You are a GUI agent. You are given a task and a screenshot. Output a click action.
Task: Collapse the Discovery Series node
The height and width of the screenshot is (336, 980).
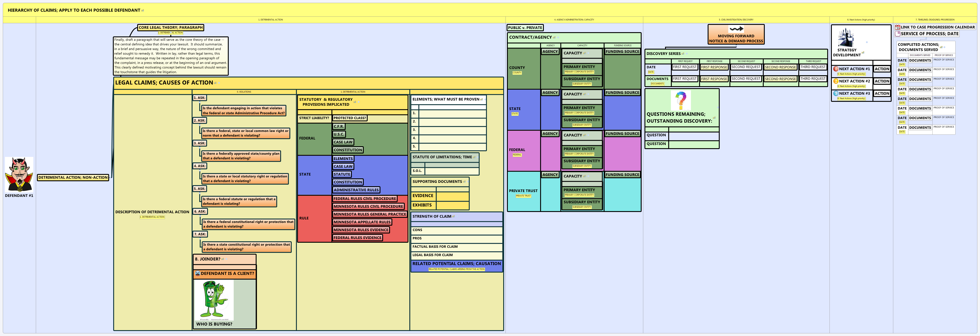687,54
